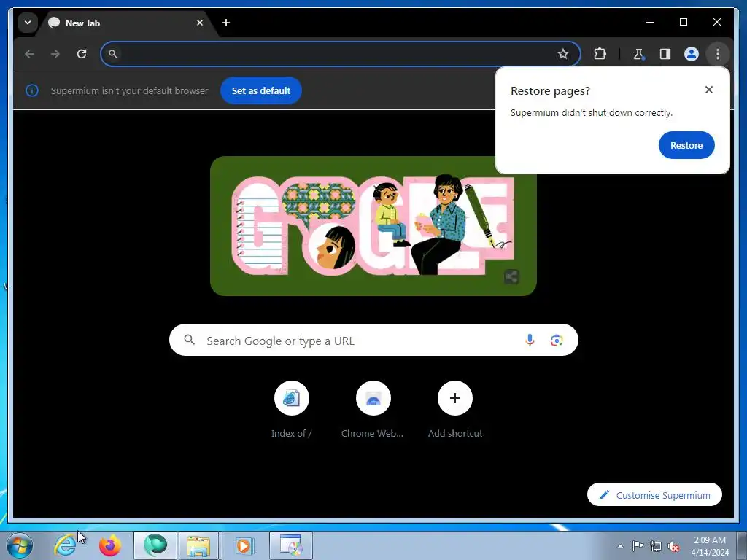Close the New Tab tab
The height and width of the screenshot is (560, 747).
(x=200, y=23)
